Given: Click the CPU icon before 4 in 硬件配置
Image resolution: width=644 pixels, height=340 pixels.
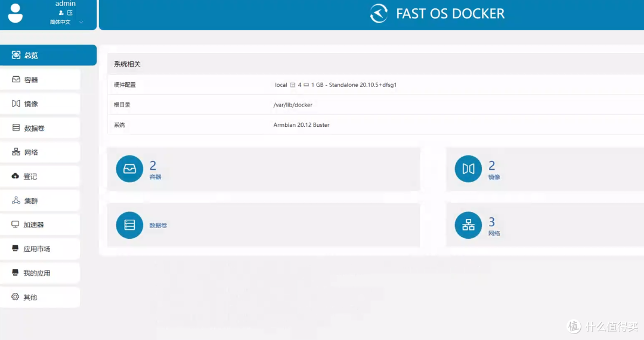Looking at the screenshot, I should coord(292,85).
